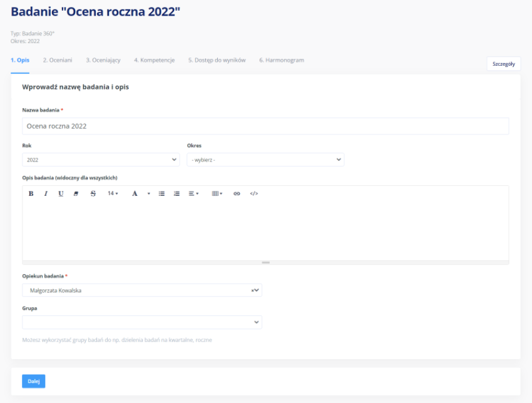
Task: Open the paragraph alignment dropdown
Action: (x=193, y=193)
